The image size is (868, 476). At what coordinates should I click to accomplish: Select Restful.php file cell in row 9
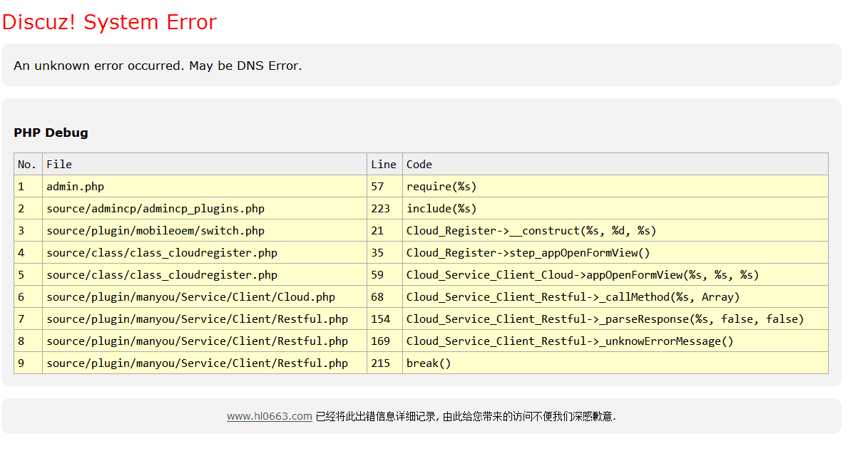click(x=205, y=363)
